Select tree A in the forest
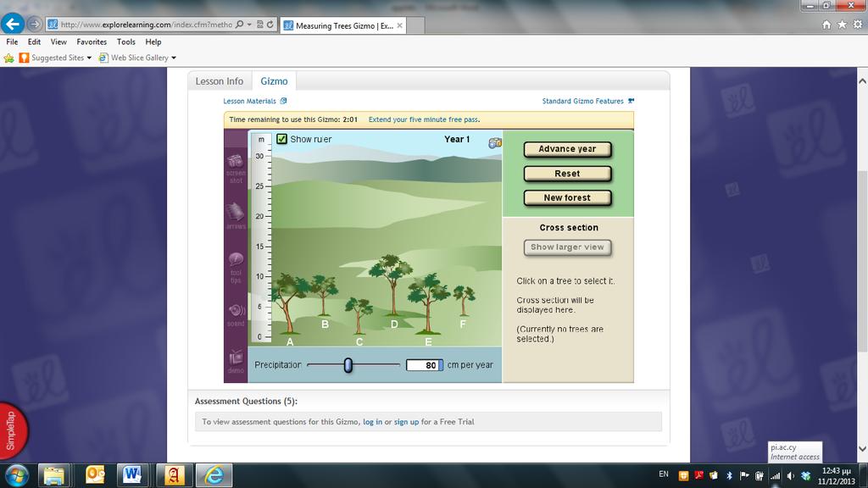The width and height of the screenshot is (868, 488). point(288,303)
